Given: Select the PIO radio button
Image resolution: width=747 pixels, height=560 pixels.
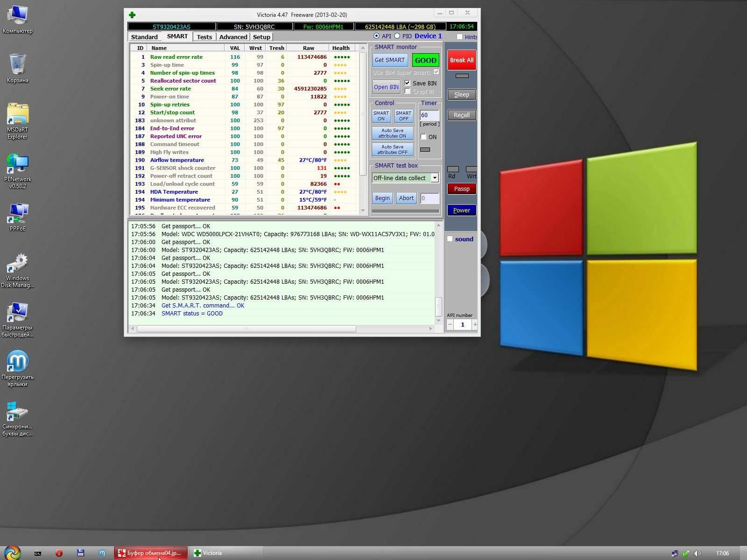Looking at the screenshot, I should point(397,36).
